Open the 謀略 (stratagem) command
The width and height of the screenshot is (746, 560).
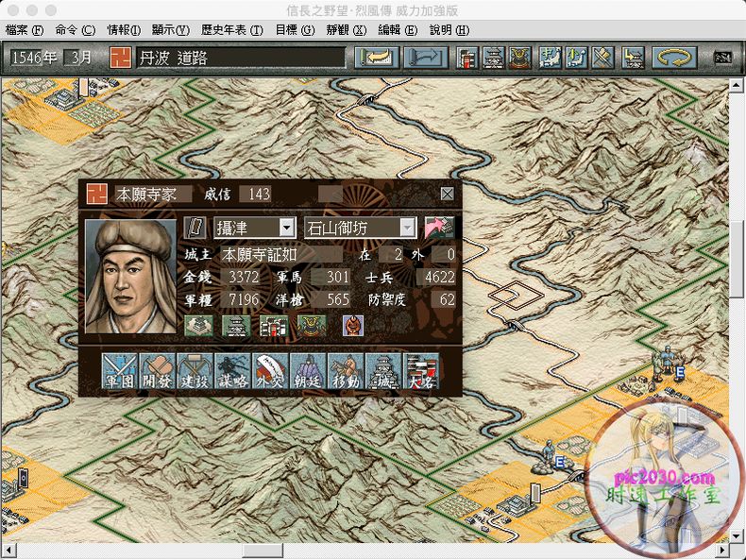(x=232, y=371)
